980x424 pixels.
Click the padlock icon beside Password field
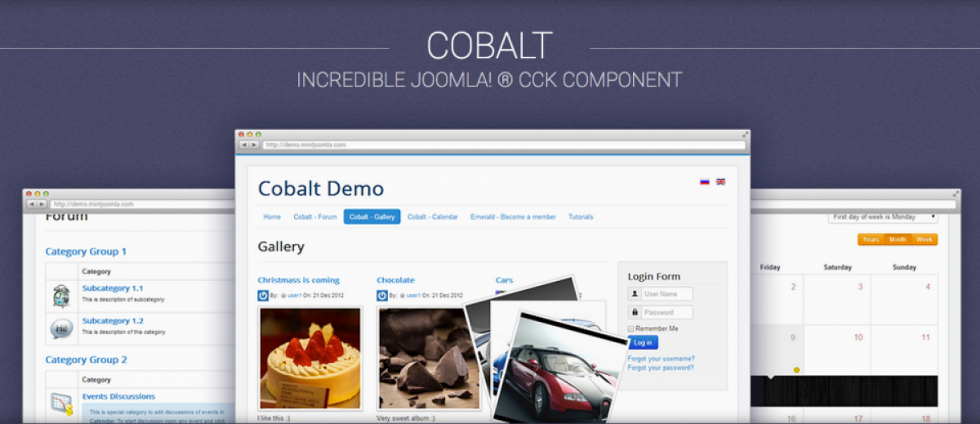(635, 312)
